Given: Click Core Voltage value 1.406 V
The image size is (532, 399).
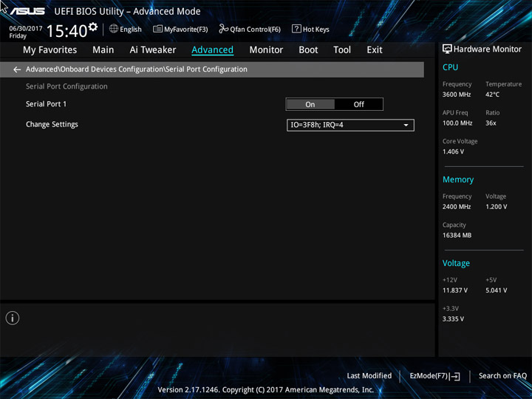Looking at the screenshot, I should click(453, 151).
